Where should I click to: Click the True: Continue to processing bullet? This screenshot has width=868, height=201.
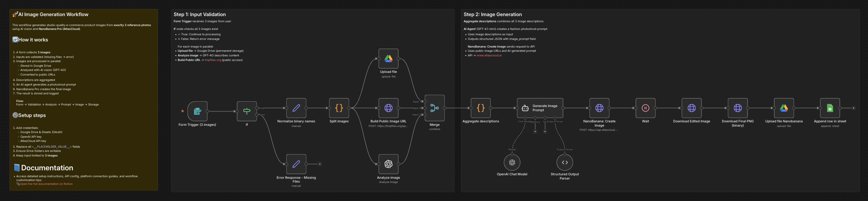[199, 35]
